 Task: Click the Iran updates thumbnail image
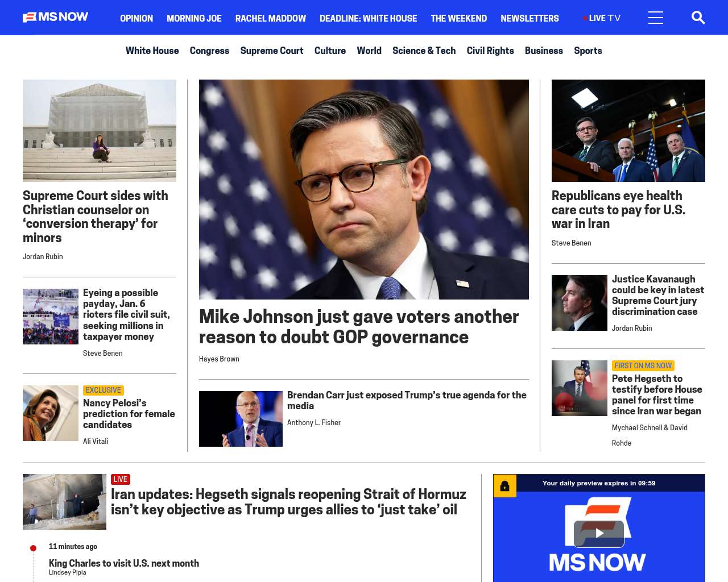(x=64, y=502)
